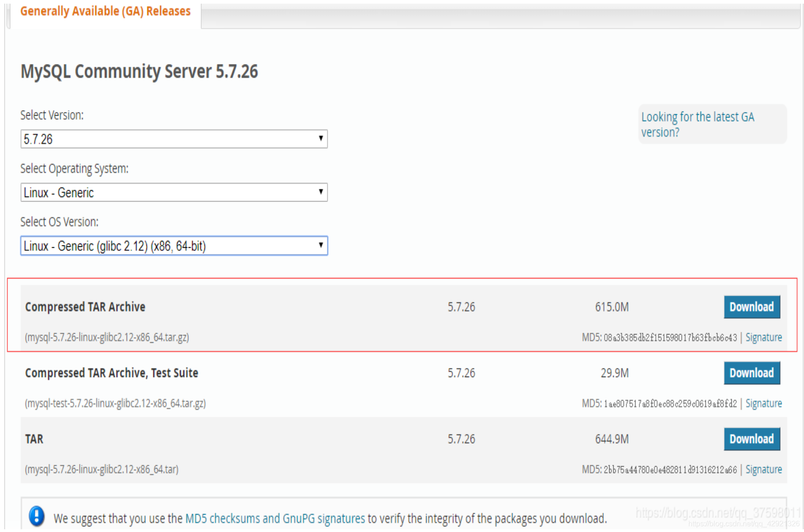The image size is (804, 532).
Task: Click the MD5 hash starting 08a3b385
Action: 670,338
